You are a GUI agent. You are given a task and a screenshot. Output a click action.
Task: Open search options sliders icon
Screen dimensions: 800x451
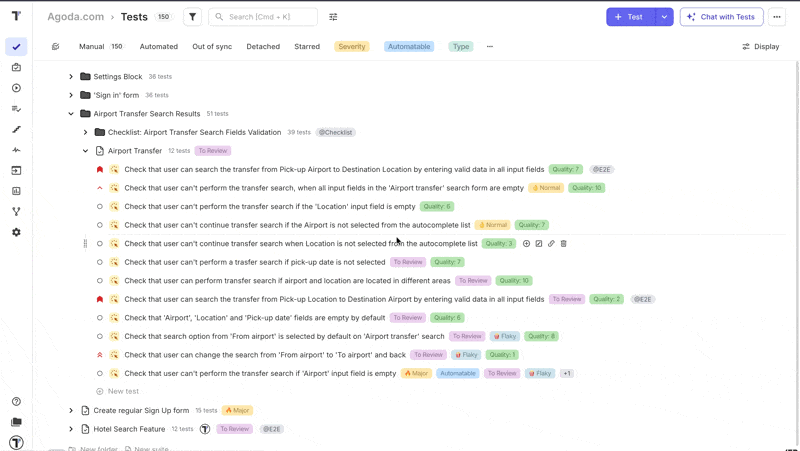click(333, 17)
